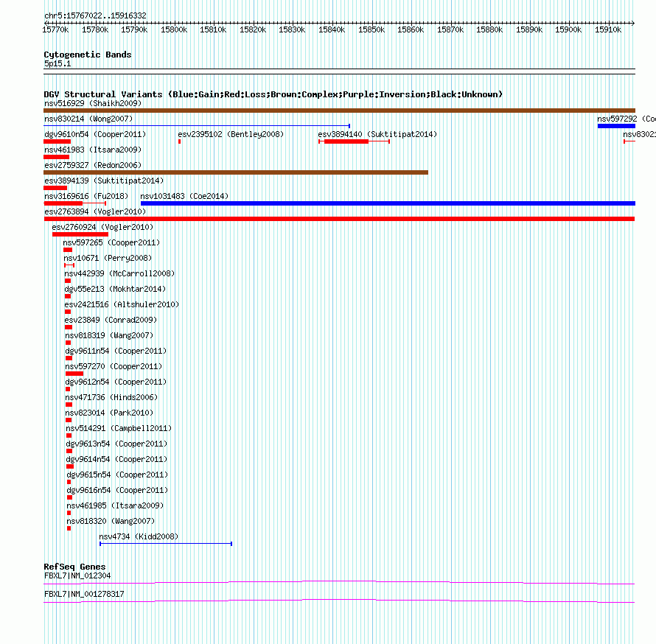Click the 15800k ruler position

174,29
